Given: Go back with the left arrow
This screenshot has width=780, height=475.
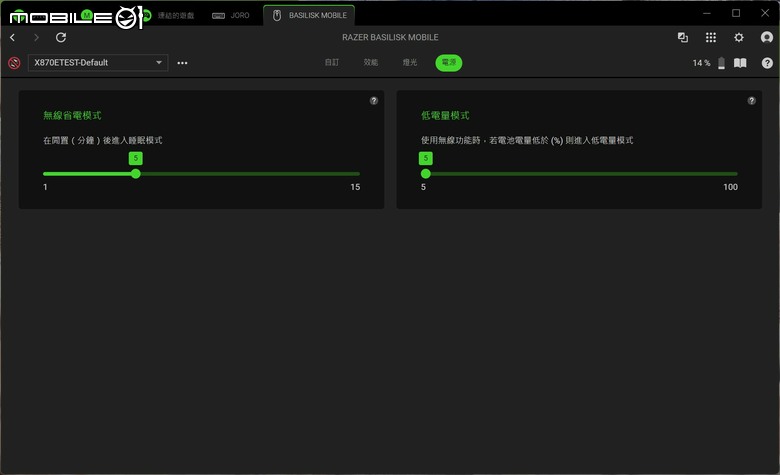Looking at the screenshot, I should click(13, 37).
